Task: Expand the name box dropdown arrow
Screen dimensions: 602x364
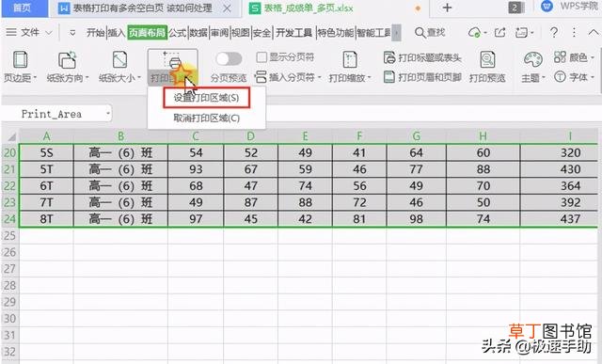Action: click(108, 114)
